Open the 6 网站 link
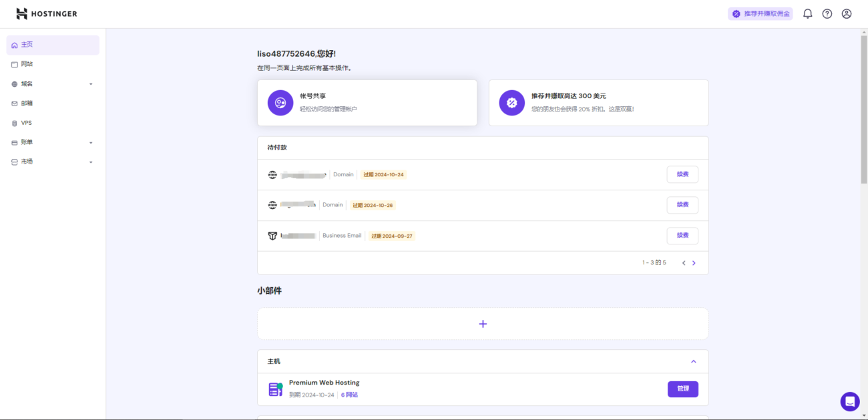868x420 pixels. pos(350,395)
